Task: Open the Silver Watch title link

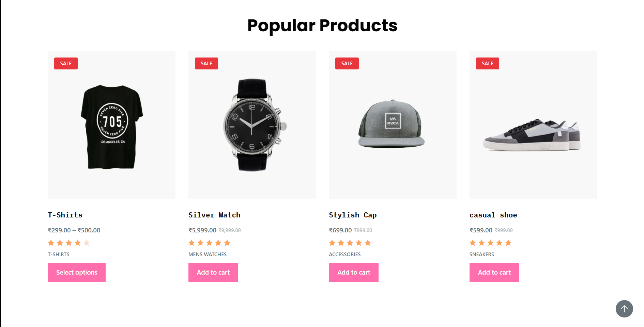Action: [214, 215]
